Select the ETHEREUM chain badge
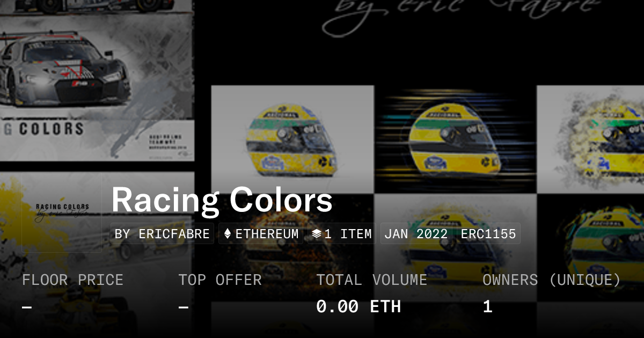 (x=261, y=234)
